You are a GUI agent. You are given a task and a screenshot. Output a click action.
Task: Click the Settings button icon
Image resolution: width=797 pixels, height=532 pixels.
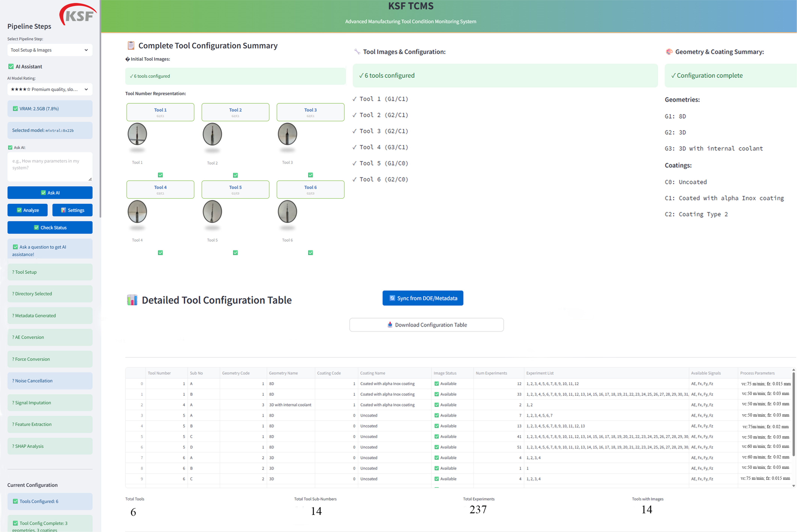[64, 210]
